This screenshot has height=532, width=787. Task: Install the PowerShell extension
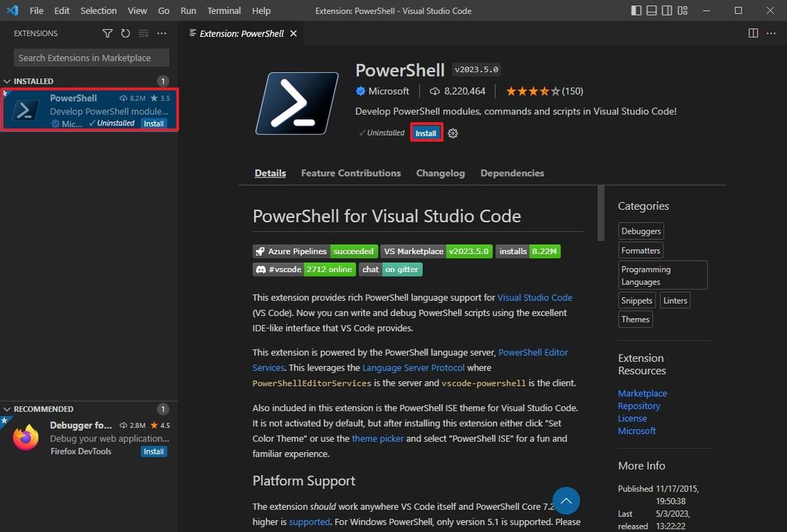[426, 132]
